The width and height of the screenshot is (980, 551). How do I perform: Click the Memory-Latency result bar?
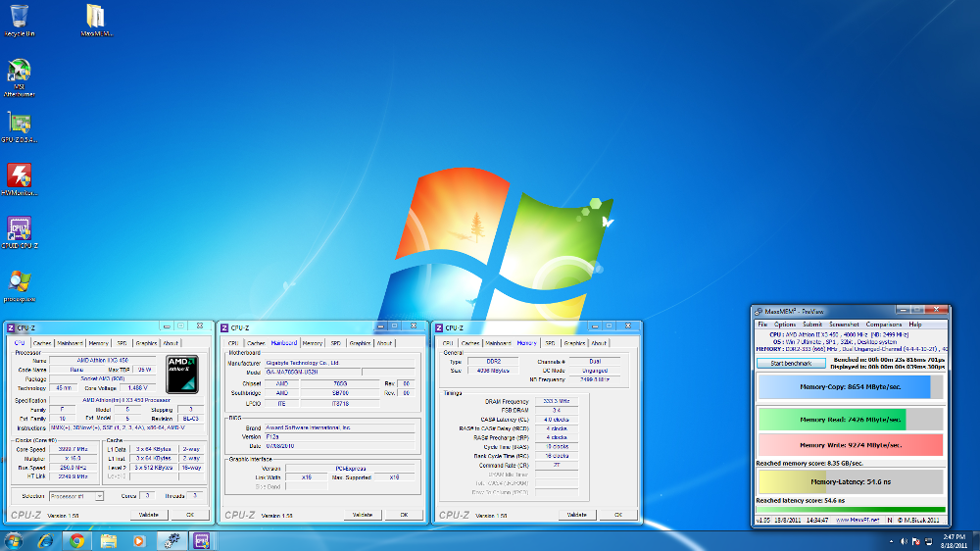[851, 482]
